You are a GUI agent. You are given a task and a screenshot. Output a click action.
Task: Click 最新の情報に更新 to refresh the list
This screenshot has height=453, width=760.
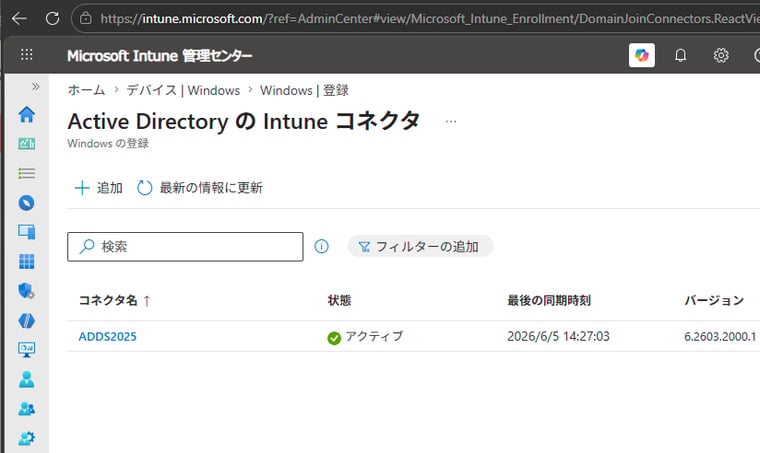[x=200, y=187]
